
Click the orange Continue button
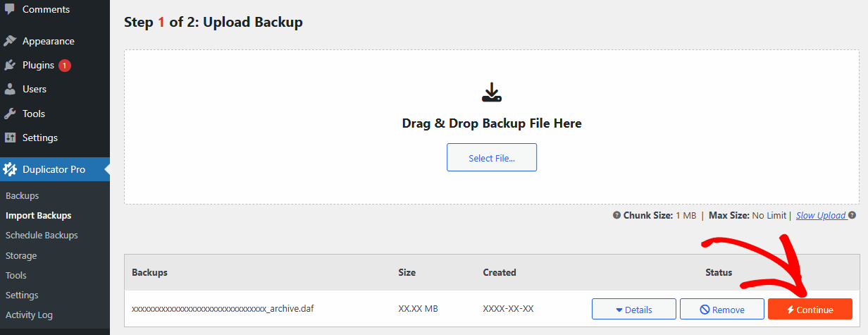[810, 310]
